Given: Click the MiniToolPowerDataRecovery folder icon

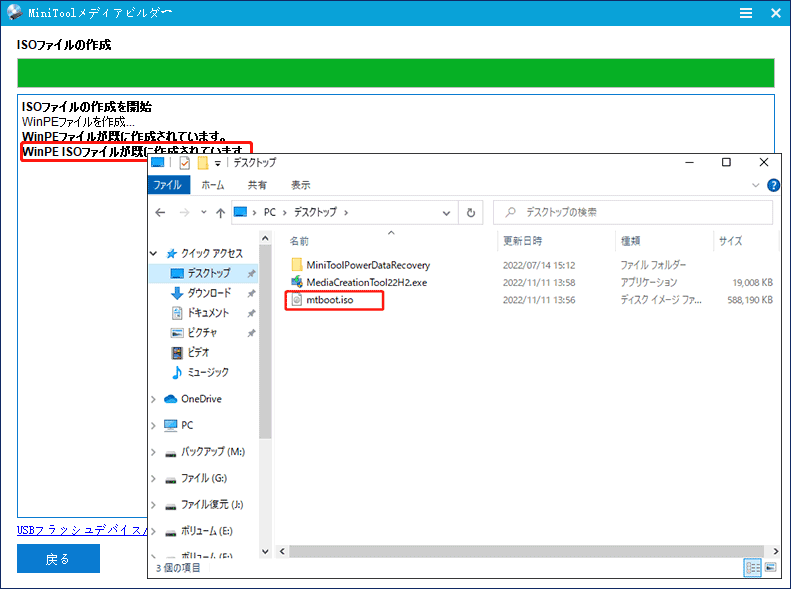Looking at the screenshot, I should tap(297, 265).
